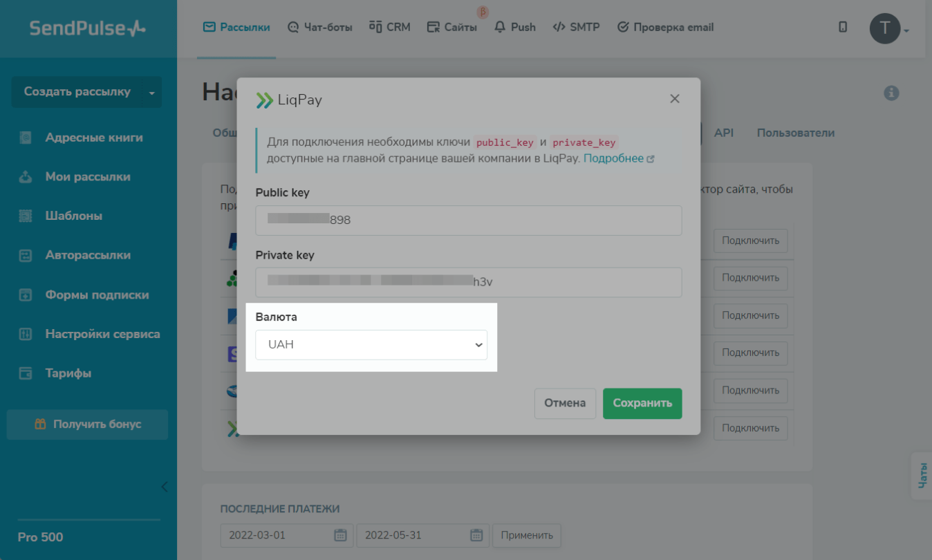Screen dimensions: 932x560
Task: Focus the Public key input field
Action: [469, 221]
